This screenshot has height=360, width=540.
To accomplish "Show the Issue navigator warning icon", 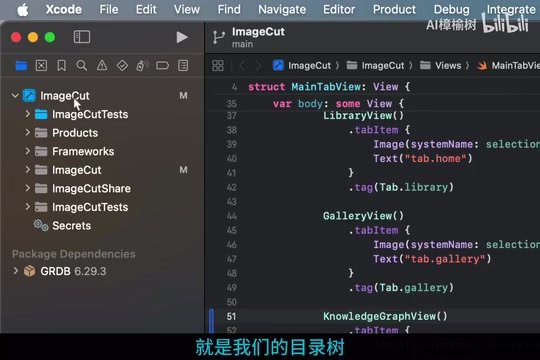I will (x=102, y=65).
